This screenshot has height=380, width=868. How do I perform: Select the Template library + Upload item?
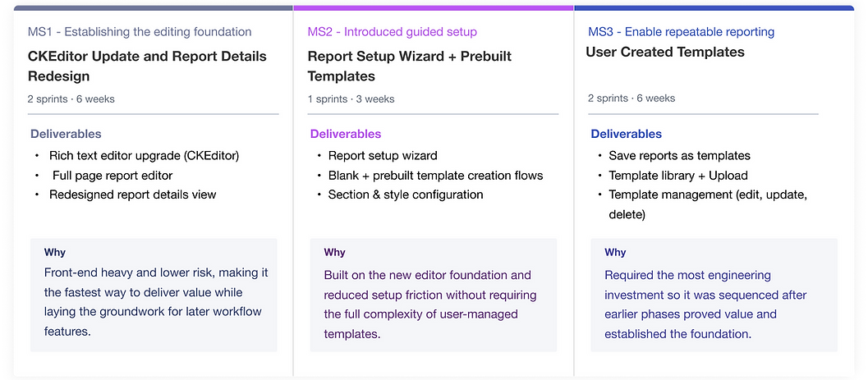[x=678, y=175]
